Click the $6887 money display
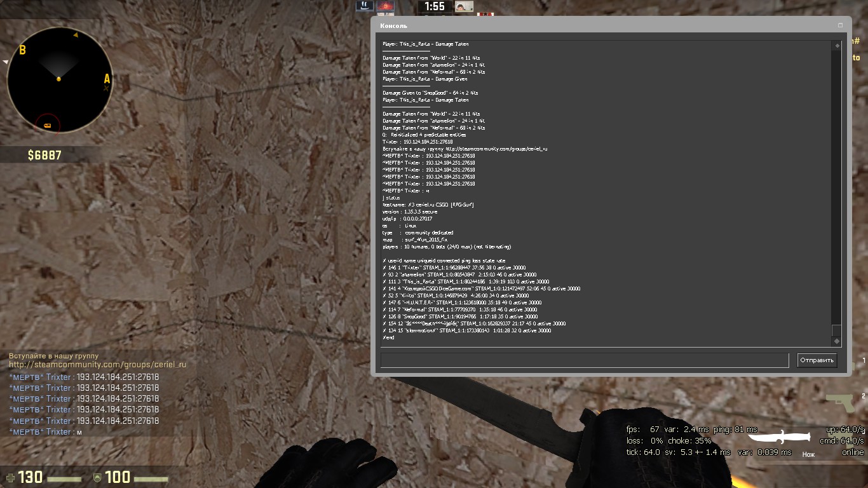868x488 pixels. coord(44,155)
